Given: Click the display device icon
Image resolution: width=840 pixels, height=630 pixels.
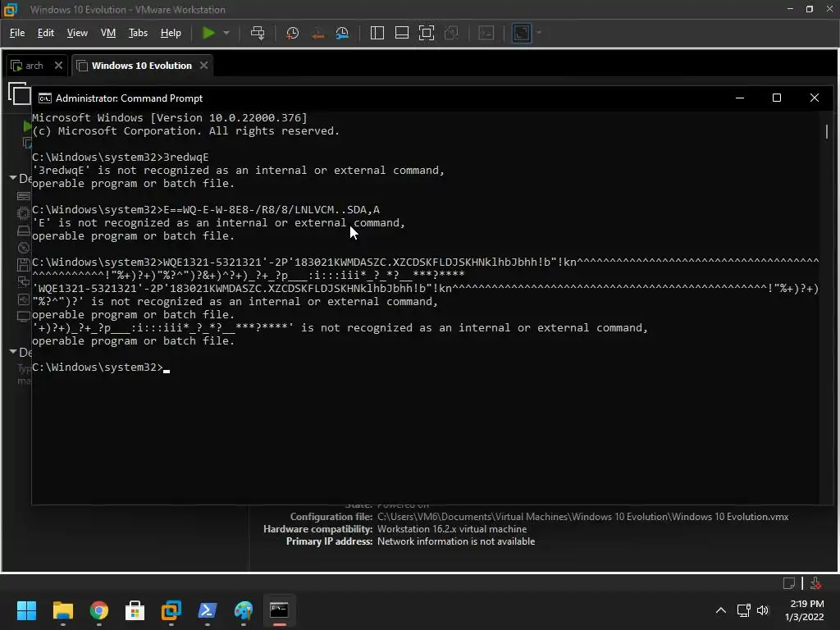Looking at the screenshot, I should 24,316.
